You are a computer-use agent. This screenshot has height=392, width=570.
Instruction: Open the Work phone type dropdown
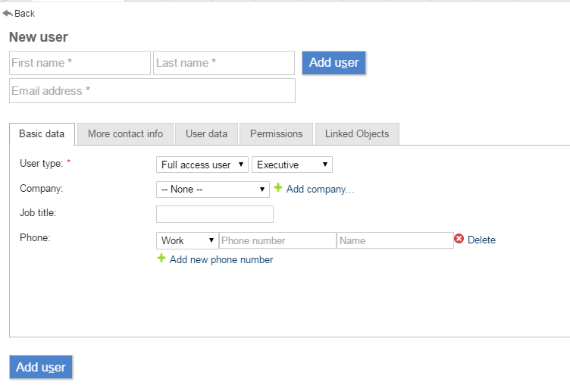(x=187, y=240)
